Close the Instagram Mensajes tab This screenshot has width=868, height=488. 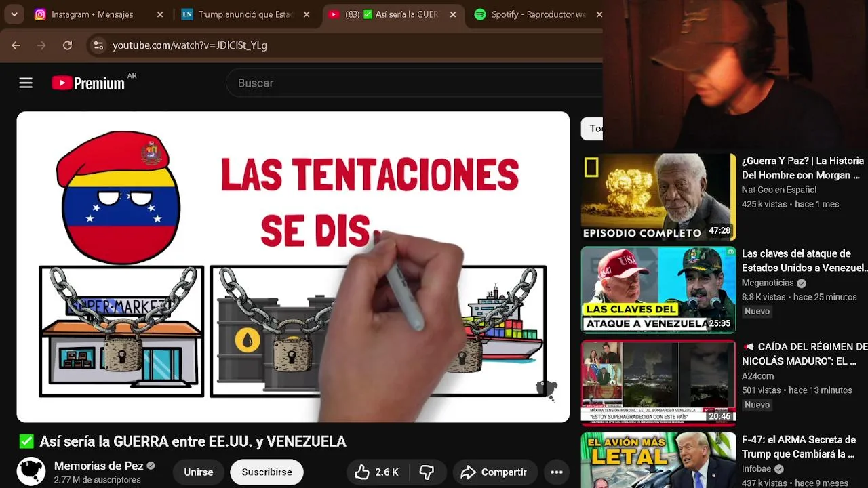(x=160, y=14)
